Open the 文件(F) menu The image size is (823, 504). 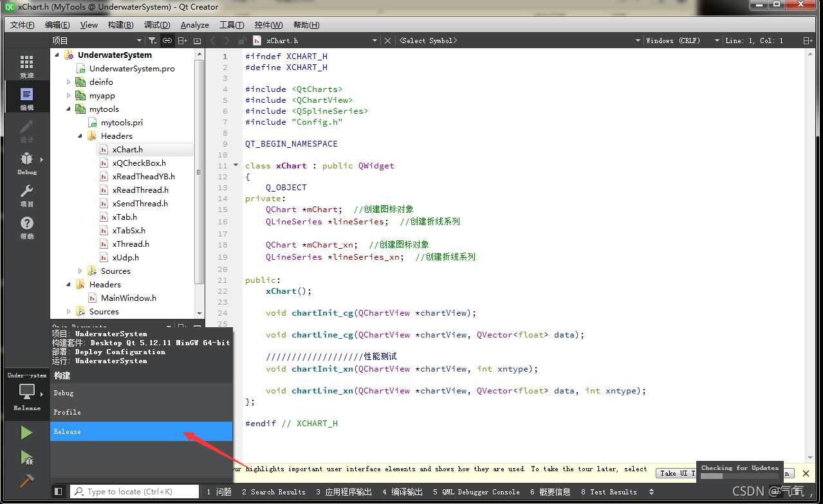(x=23, y=25)
